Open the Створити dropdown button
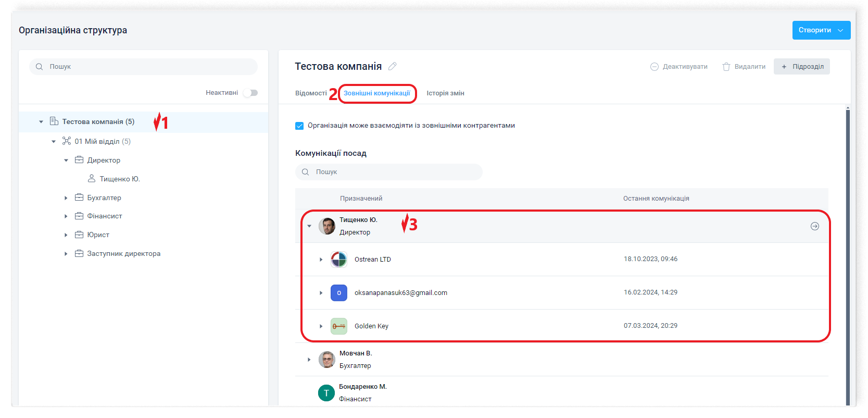868x418 pixels. click(821, 30)
